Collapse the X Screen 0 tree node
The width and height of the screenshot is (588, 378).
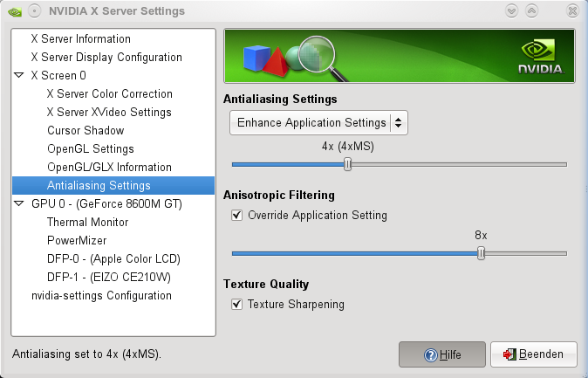[18, 75]
